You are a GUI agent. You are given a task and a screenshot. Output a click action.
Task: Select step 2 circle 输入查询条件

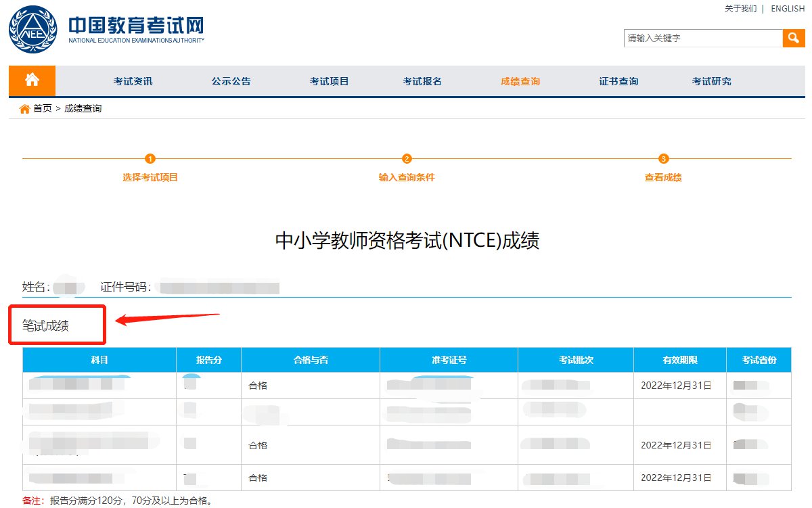click(x=407, y=159)
